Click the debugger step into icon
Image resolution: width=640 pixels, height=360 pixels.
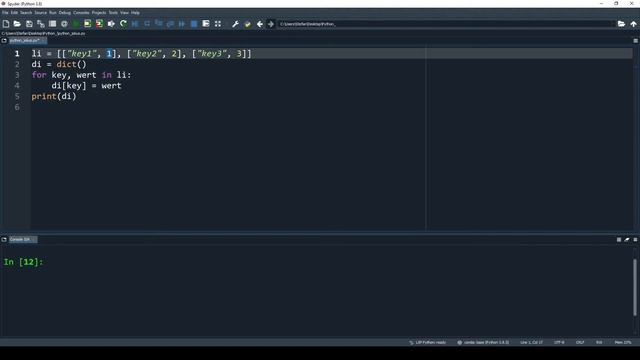[x=159, y=24]
